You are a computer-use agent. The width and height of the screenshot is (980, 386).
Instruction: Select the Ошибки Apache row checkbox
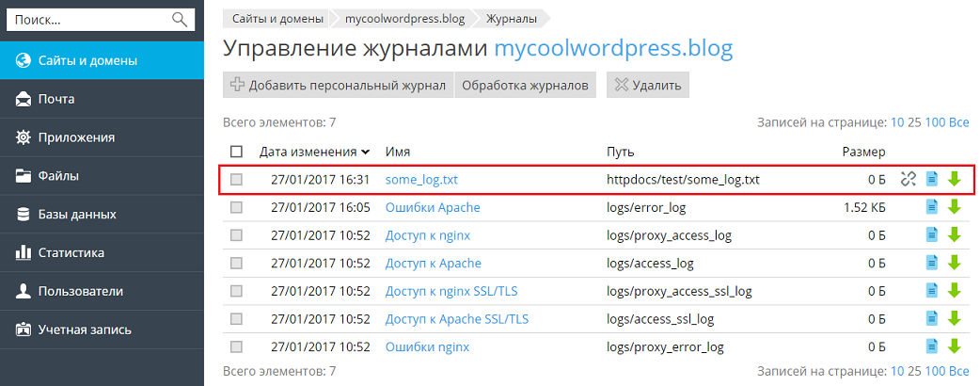point(236,207)
